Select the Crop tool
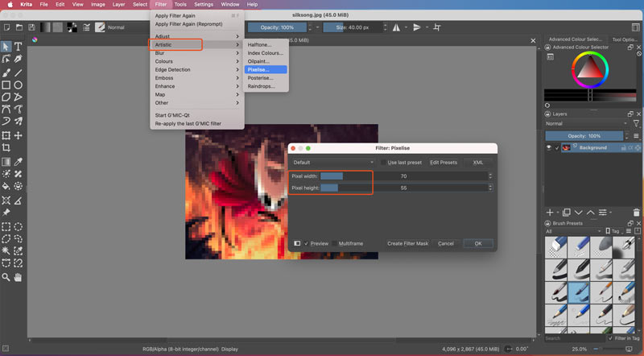 coord(6,147)
